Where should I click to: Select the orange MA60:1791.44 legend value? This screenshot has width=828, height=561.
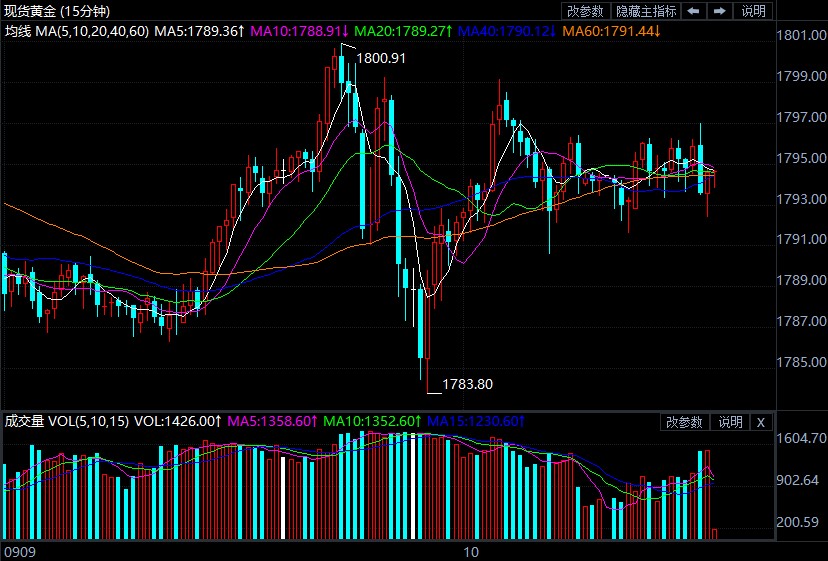(x=613, y=31)
